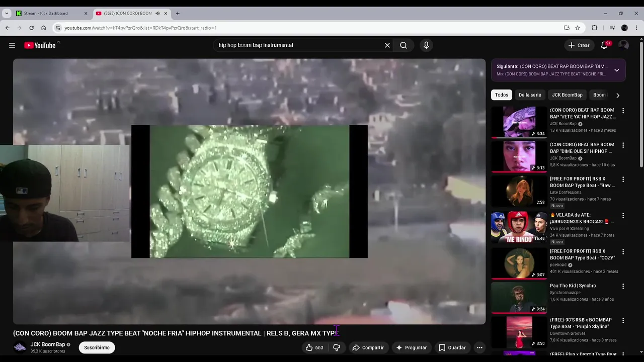Save video with Guardar button
This screenshot has width=644, height=362.
pos(452,347)
